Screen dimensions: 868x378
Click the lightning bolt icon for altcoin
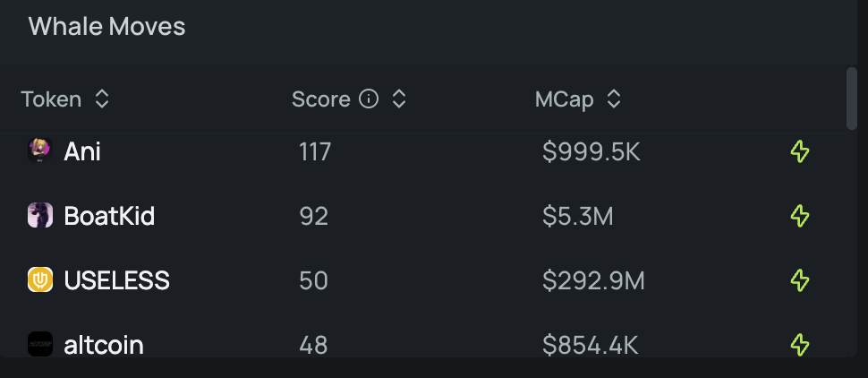coord(800,345)
